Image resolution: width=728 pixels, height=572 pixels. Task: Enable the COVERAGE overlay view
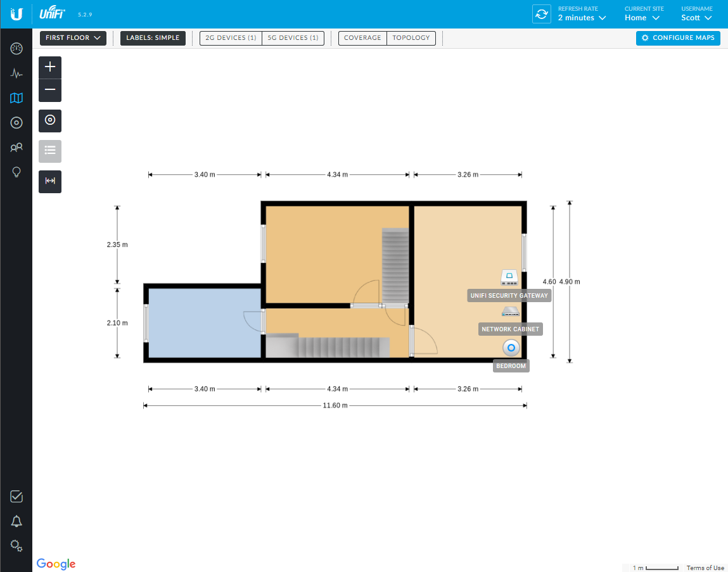point(362,38)
